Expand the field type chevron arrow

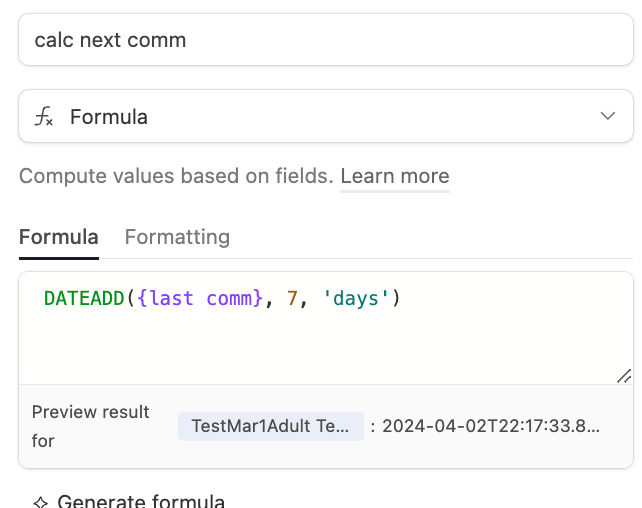(608, 116)
